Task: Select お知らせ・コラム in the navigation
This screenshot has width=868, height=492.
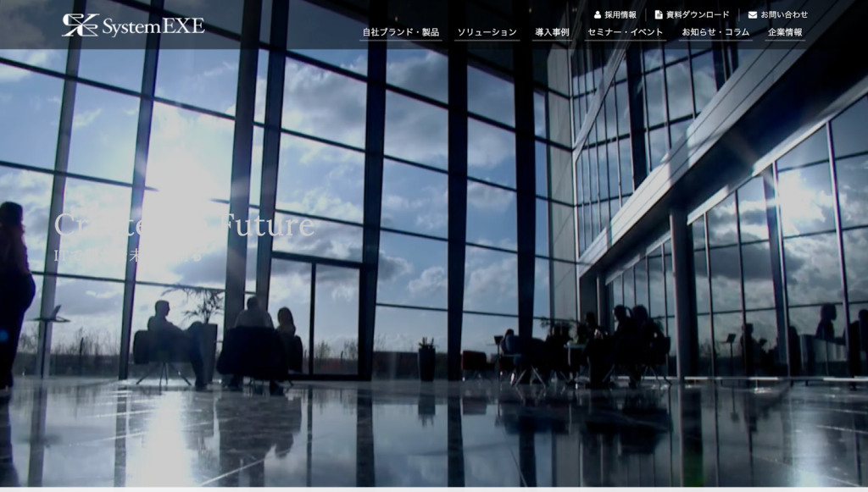Action: [x=715, y=32]
